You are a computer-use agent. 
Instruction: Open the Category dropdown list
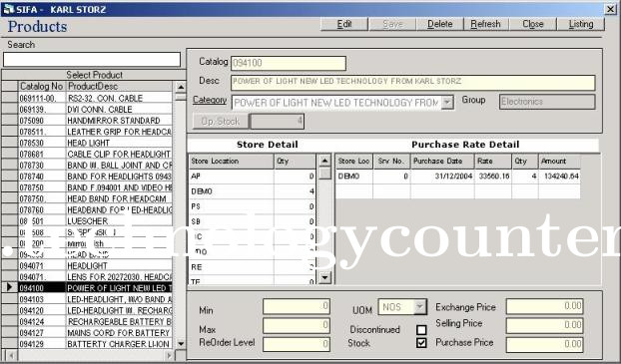447,102
